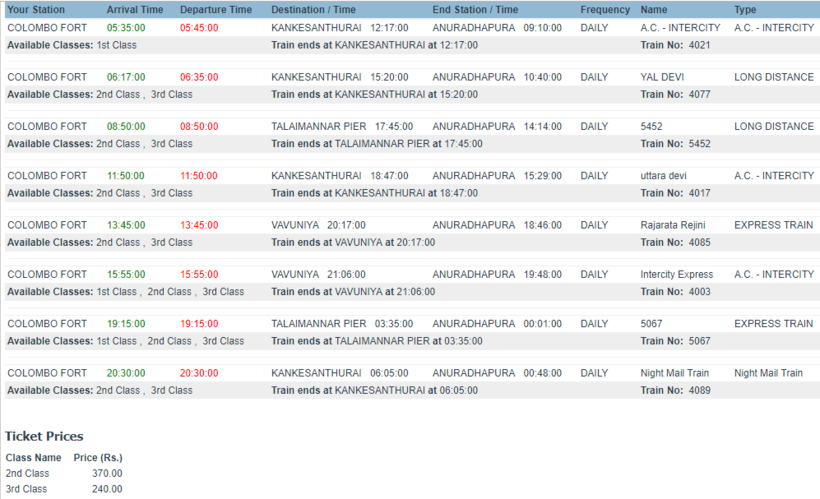This screenshot has height=499, width=820.
Task: Click "Train ends at VAVUNIYA at 21:06:00" text
Action: pyautogui.click(x=353, y=292)
